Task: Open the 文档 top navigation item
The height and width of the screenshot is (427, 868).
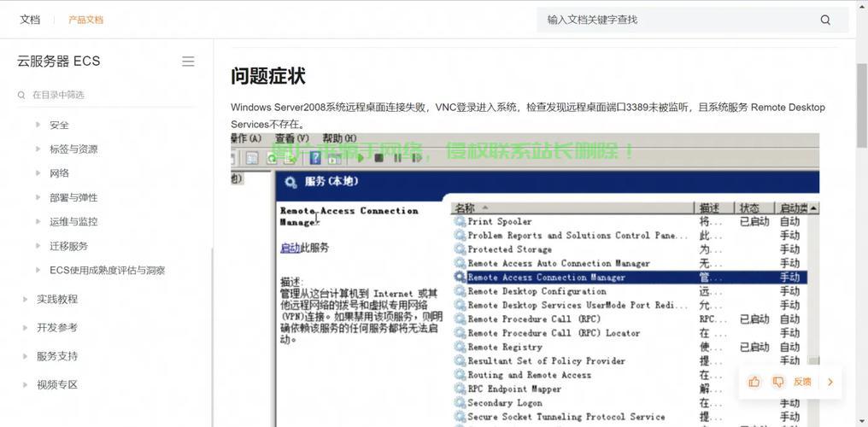Action: pos(30,20)
